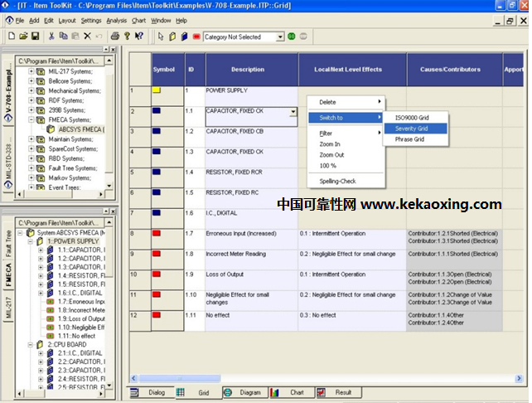Click the Cut scissors icon
The image size is (532, 403).
pyautogui.click(x=51, y=36)
